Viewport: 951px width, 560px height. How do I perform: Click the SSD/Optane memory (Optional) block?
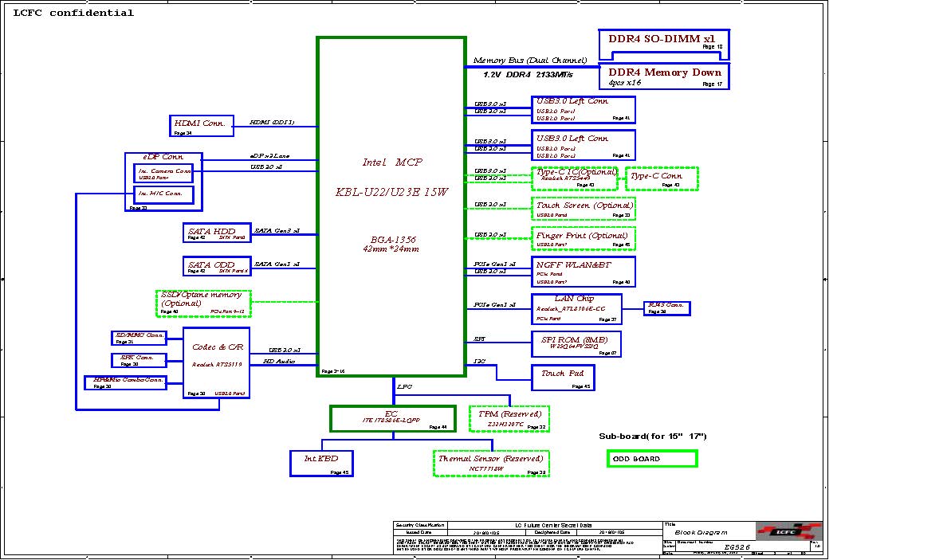point(203,303)
